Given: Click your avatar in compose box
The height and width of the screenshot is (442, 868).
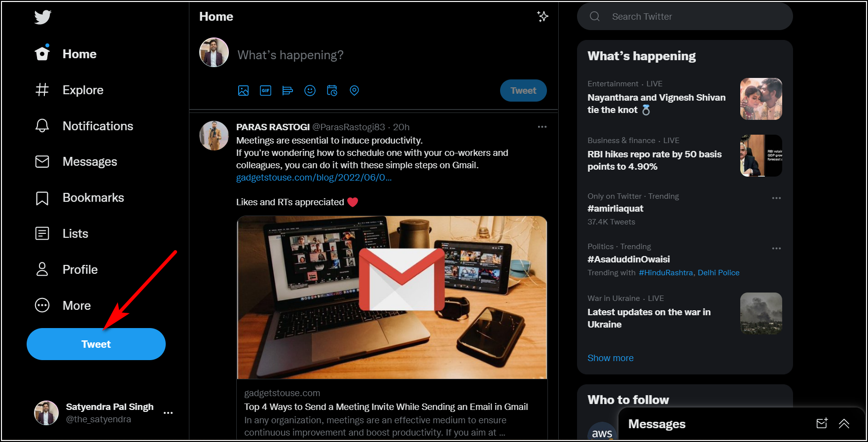Looking at the screenshot, I should pos(214,52).
